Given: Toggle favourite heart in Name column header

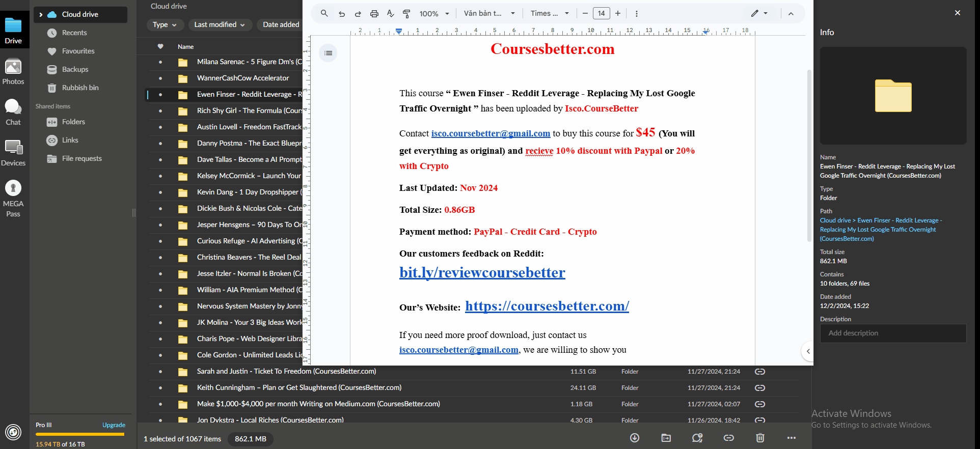Looking at the screenshot, I should 160,46.
